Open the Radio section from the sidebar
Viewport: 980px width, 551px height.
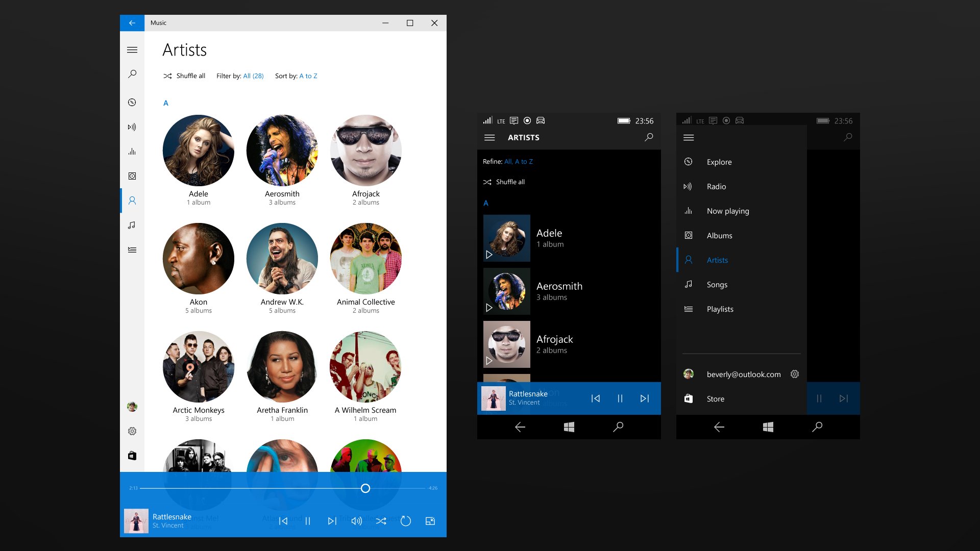tap(132, 127)
